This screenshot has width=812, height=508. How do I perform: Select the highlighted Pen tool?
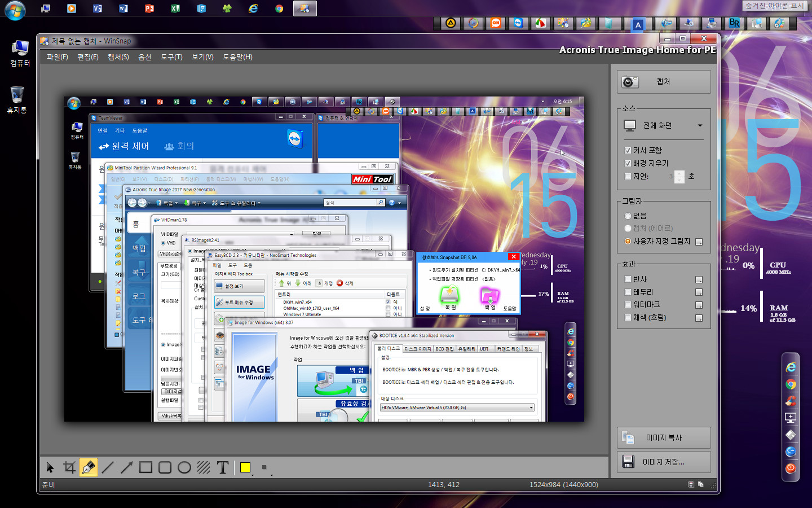point(89,467)
